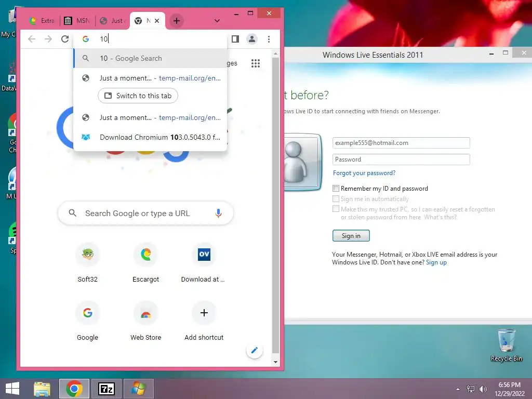
Task: Click the Messenger user avatar picture
Action: [302, 162]
